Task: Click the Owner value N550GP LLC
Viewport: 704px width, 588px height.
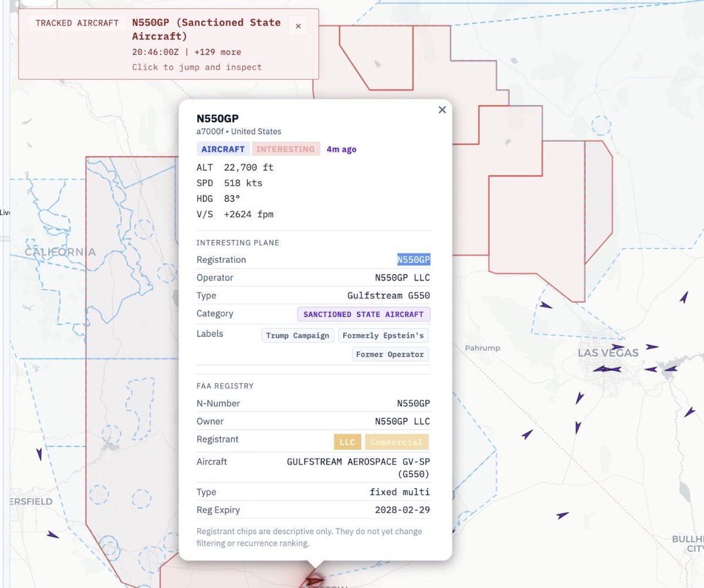Action: (x=402, y=421)
